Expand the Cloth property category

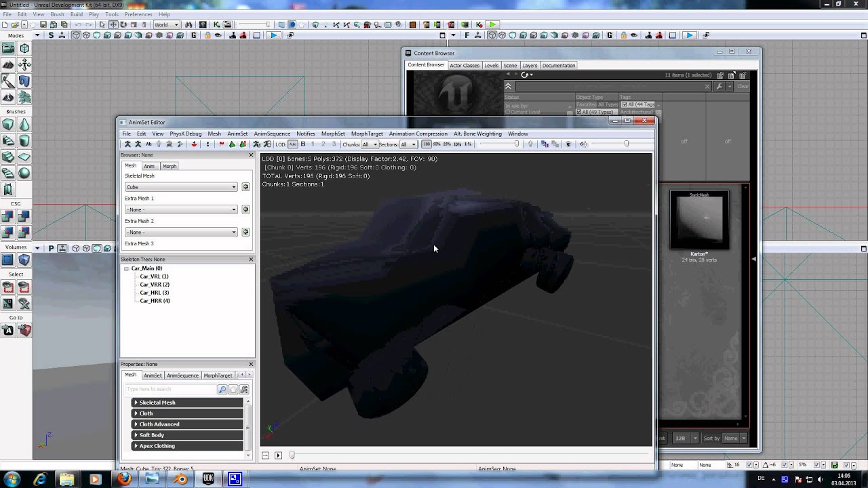click(188, 413)
